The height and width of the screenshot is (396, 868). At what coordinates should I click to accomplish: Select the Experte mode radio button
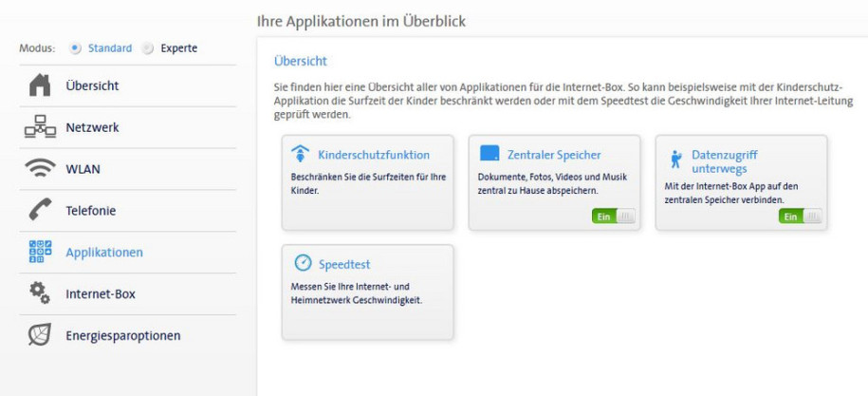147,48
